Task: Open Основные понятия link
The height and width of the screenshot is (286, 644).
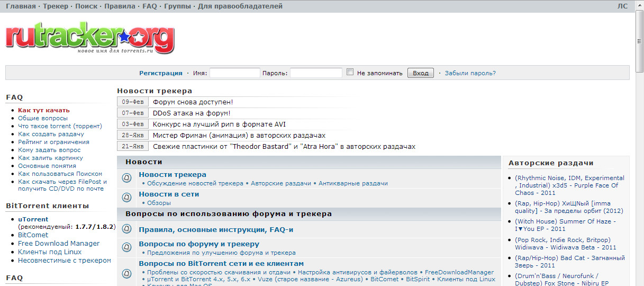Action: pyautogui.click(x=47, y=166)
